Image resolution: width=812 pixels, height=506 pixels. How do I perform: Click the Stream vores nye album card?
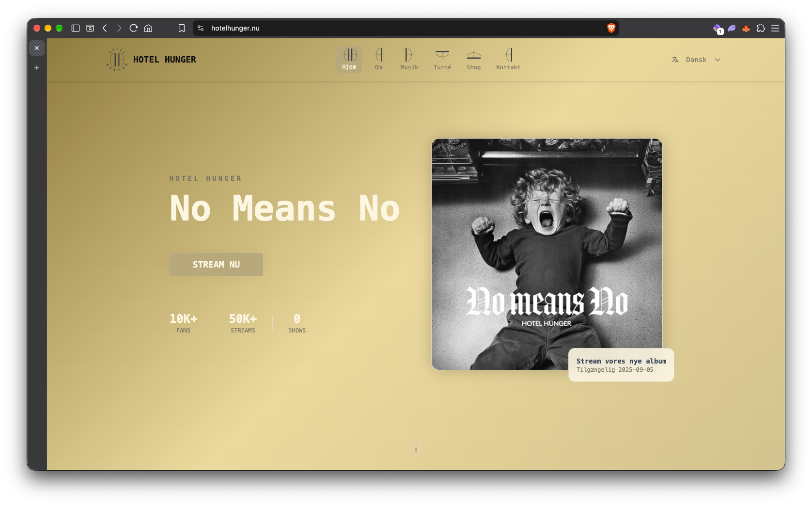[621, 365]
